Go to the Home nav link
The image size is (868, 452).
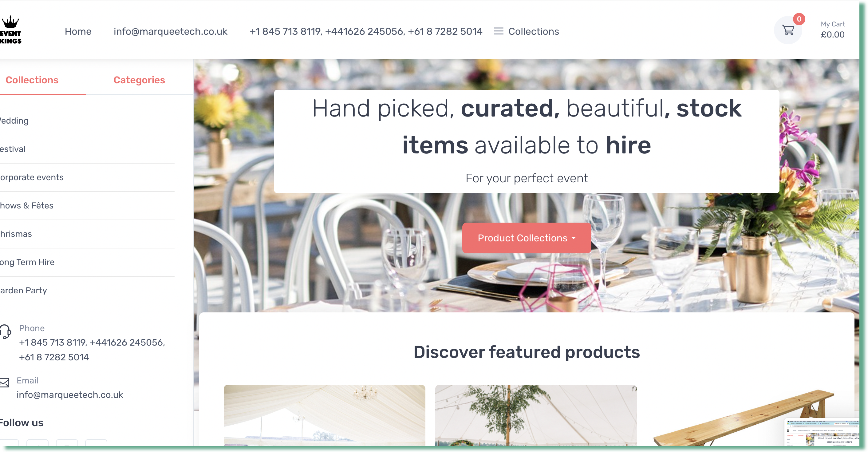pos(78,31)
